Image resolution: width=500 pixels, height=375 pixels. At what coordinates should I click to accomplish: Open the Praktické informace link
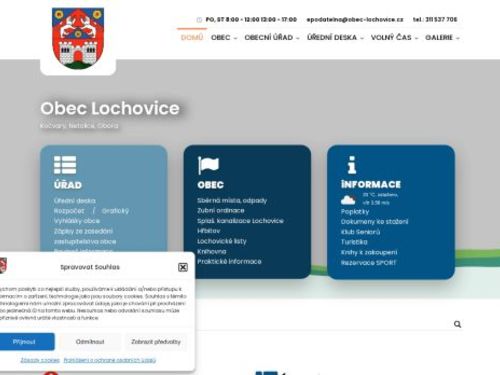(x=229, y=261)
